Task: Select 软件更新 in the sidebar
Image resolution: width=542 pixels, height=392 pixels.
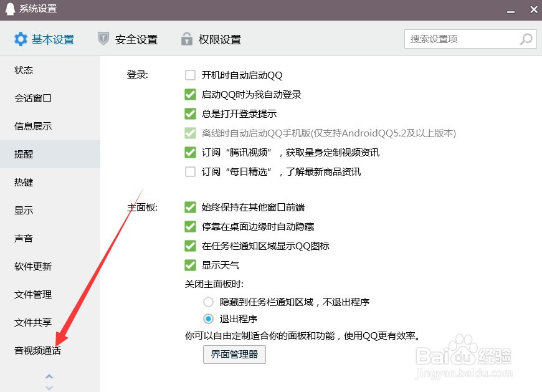Action: (x=50, y=266)
